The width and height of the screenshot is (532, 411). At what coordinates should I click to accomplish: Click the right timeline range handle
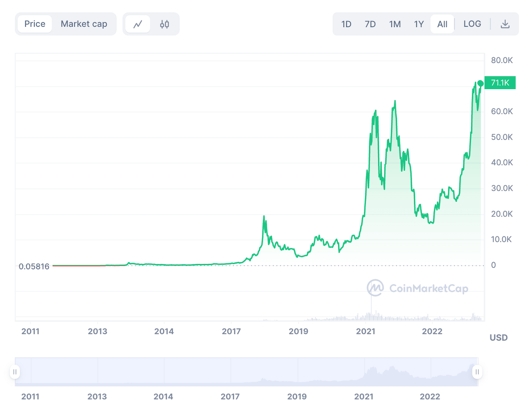[x=477, y=372]
